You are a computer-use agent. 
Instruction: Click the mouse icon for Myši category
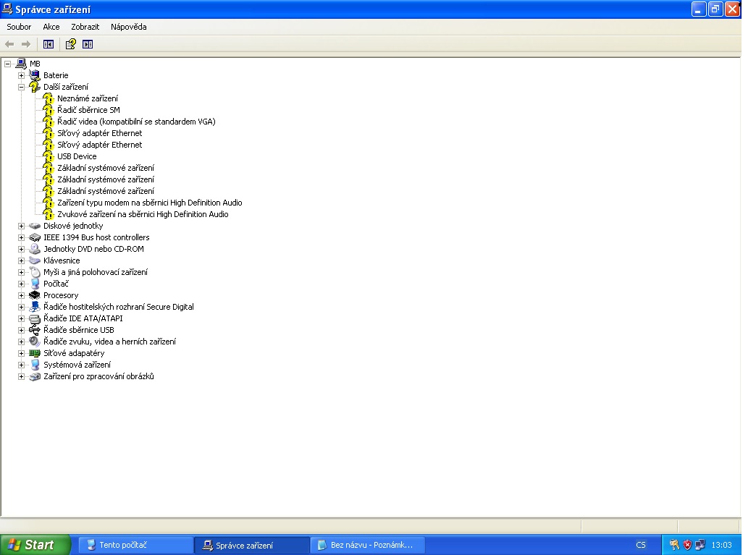[x=35, y=272]
